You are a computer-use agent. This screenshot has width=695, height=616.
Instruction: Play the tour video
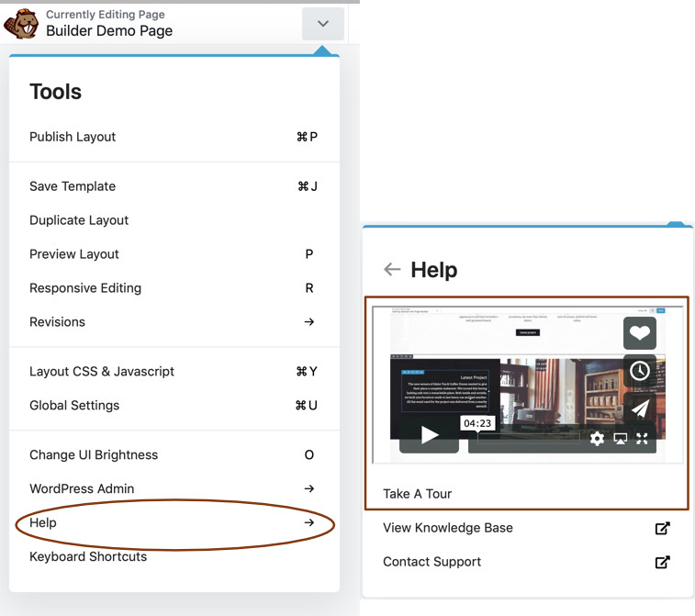tap(429, 436)
